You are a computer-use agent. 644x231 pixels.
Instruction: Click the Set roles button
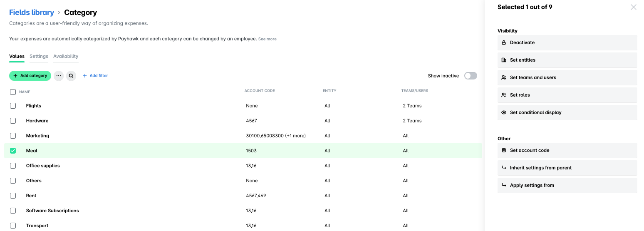point(567,95)
